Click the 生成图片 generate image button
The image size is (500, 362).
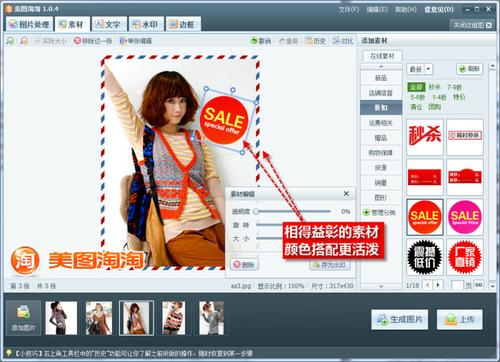click(x=400, y=319)
